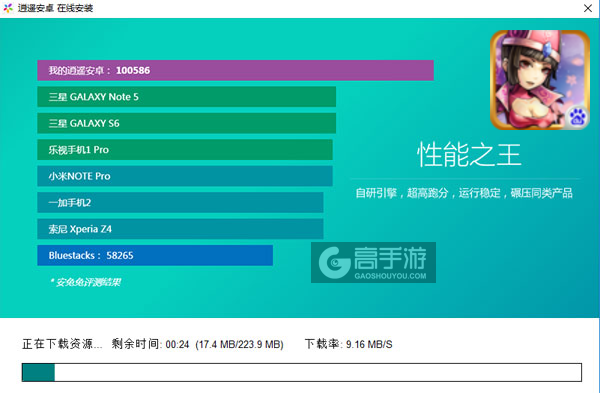Click the 逍遥安卓 在线安装 window title
This screenshot has width=600, height=393.
(55, 8)
